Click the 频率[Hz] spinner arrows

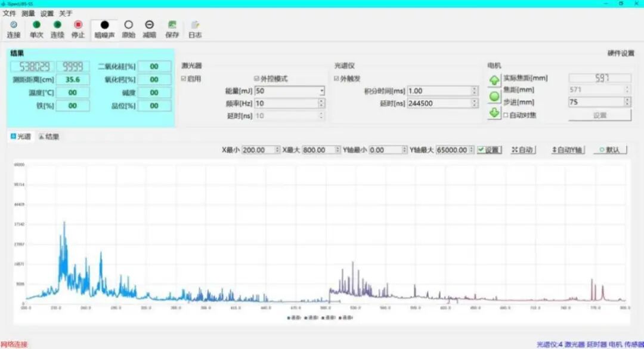(x=322, y=103)
